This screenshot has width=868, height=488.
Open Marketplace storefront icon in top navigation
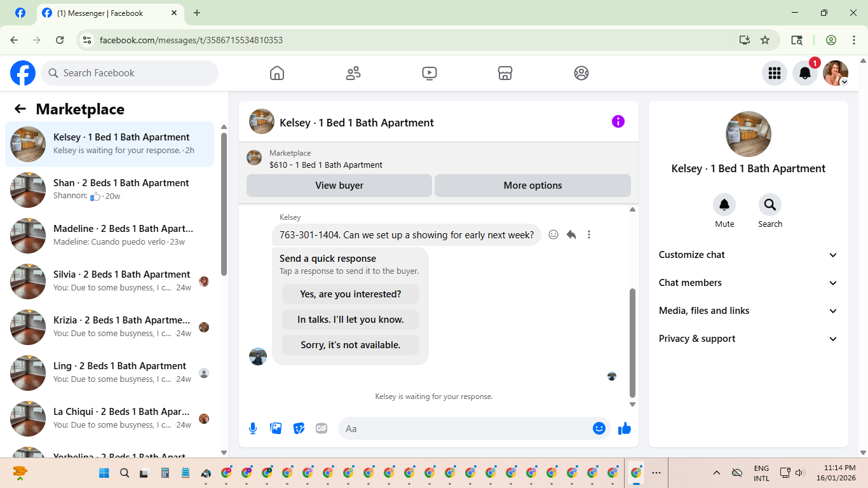point(505,73)
